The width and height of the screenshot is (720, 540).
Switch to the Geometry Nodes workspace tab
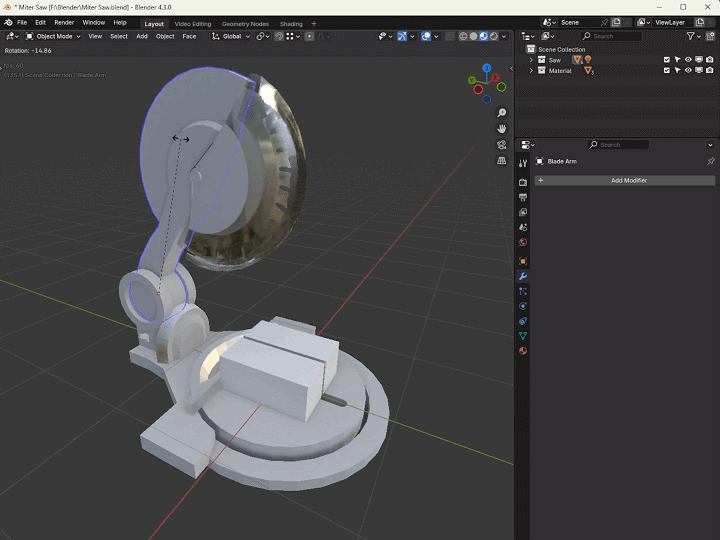coord(245,23)
